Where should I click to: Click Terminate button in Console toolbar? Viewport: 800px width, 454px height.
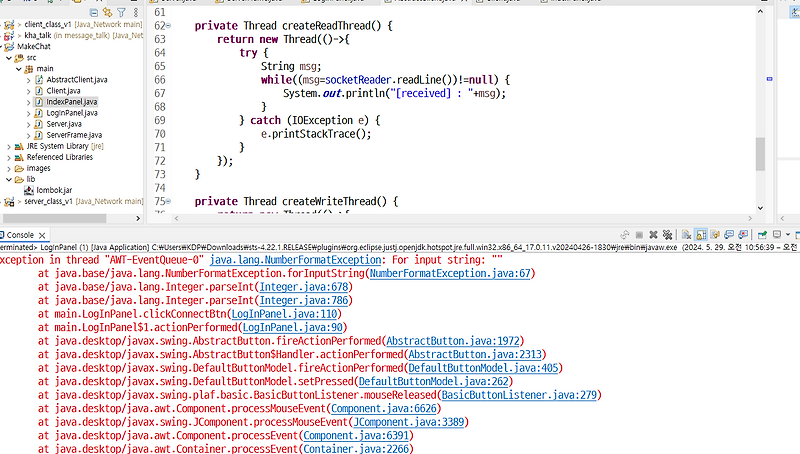(639, 235)
